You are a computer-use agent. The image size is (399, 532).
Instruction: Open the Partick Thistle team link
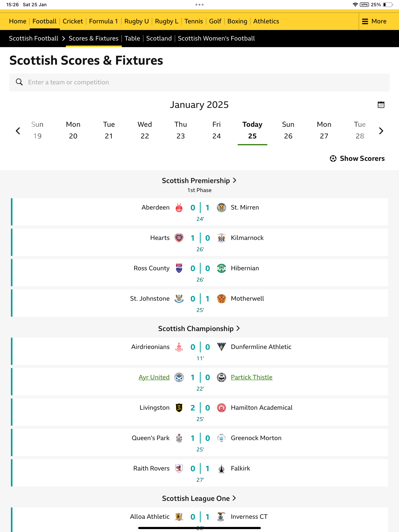(x=252, y=377)
